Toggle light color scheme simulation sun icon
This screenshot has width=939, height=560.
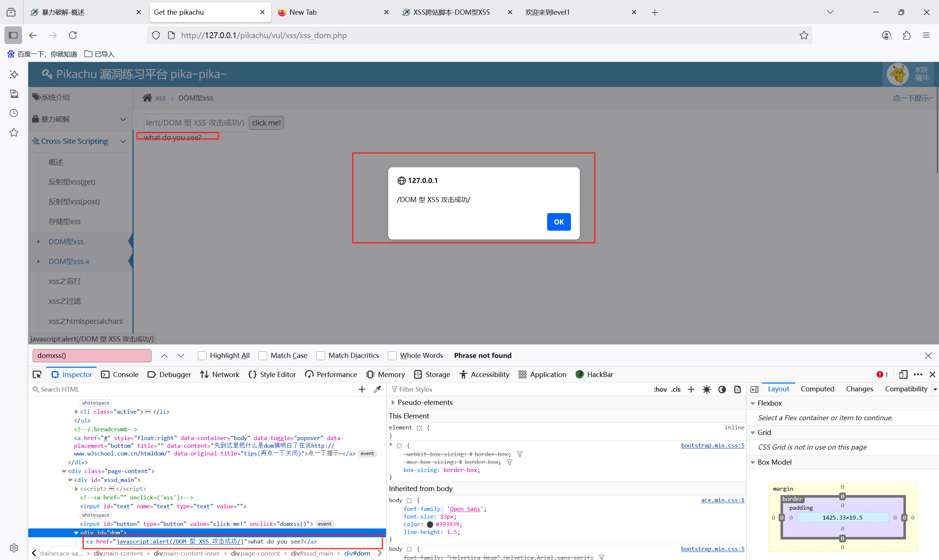pyautogui.click(x=706, y=389)
